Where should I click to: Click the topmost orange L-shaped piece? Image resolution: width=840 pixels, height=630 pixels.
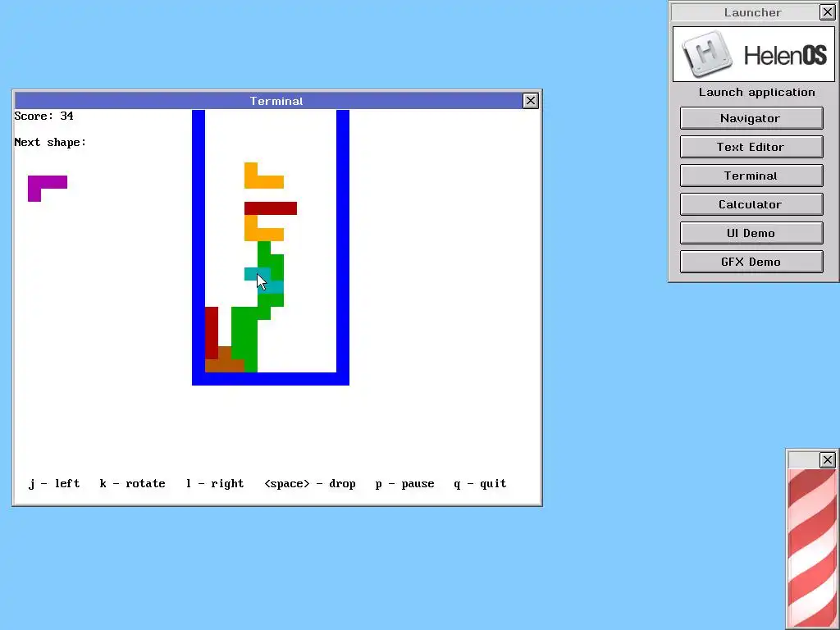pyautogui.click(x=264, y=182)
